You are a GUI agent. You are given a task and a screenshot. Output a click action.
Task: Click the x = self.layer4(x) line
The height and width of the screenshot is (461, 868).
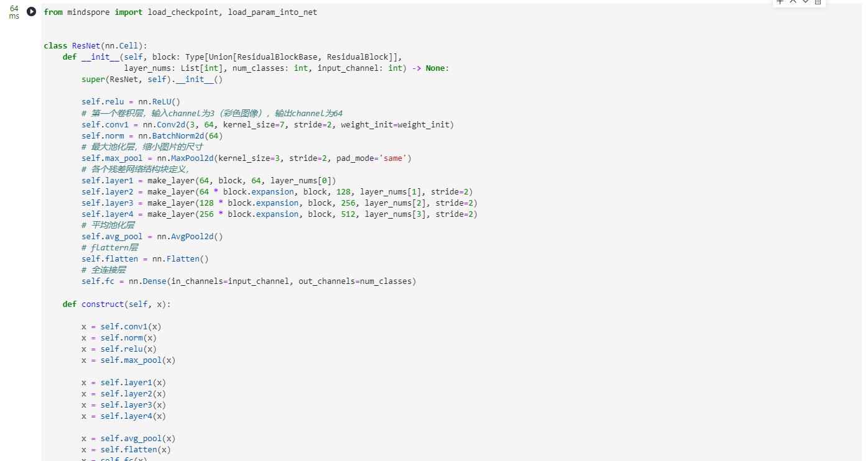point(124,416)
